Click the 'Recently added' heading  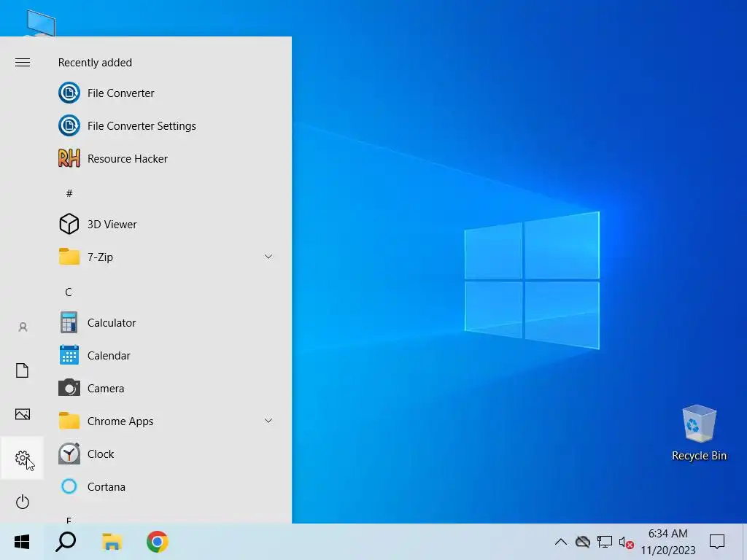pos(95,63)
